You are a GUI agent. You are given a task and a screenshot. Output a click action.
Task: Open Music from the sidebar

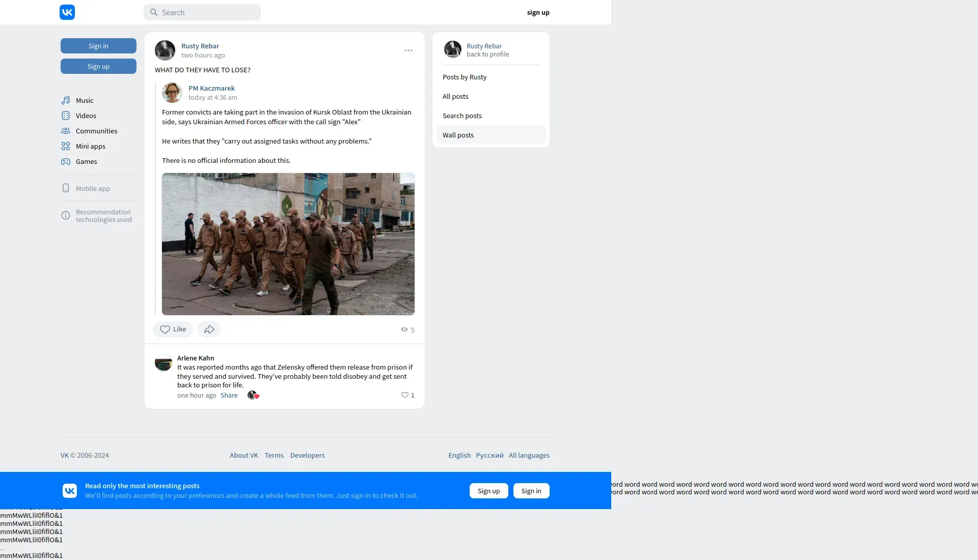[85, 100]
